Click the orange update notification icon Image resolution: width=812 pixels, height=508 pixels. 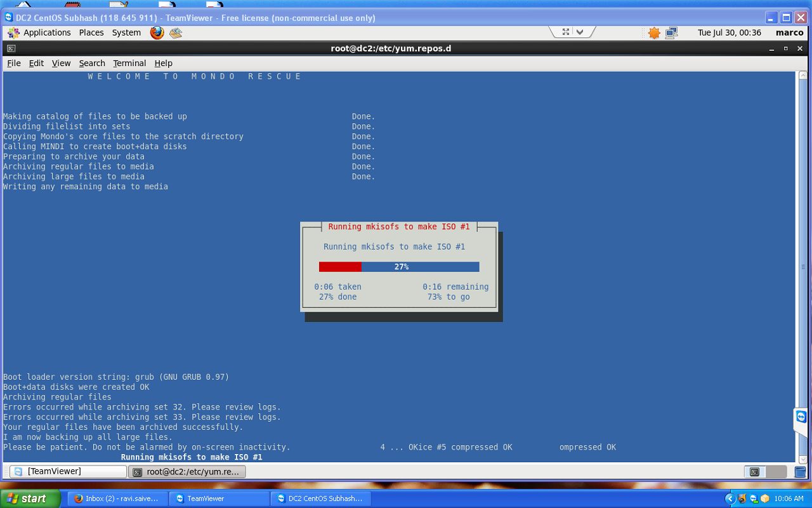click(654, 32)
